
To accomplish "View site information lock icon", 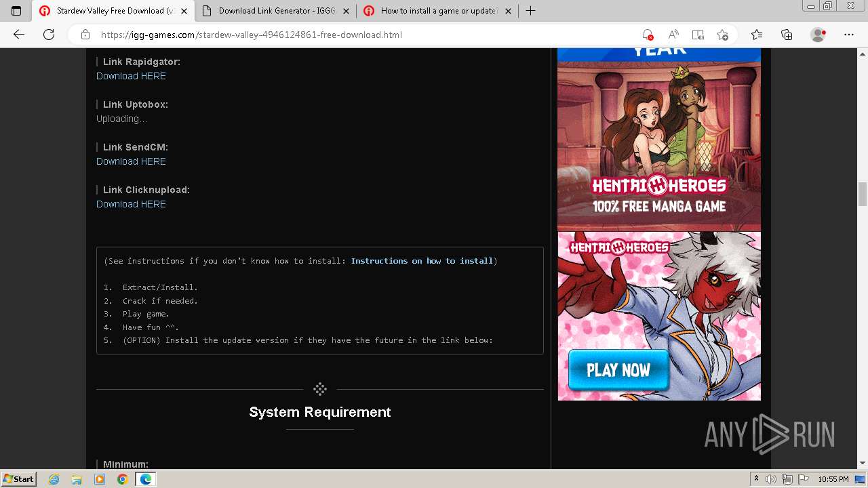I will [85, 35].
